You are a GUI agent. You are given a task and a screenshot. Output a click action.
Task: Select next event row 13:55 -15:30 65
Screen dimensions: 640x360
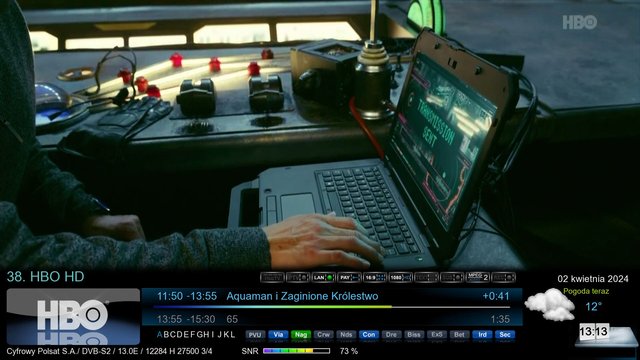click(x=332, y=319)
